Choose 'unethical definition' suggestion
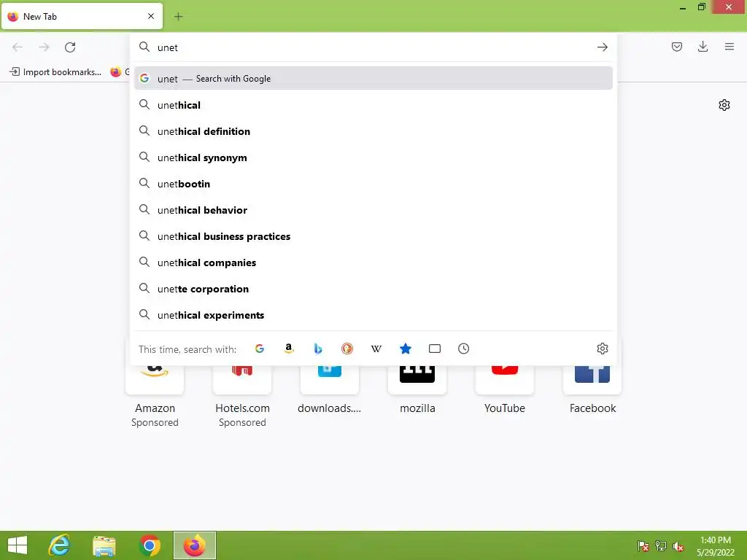 point(373,131)
